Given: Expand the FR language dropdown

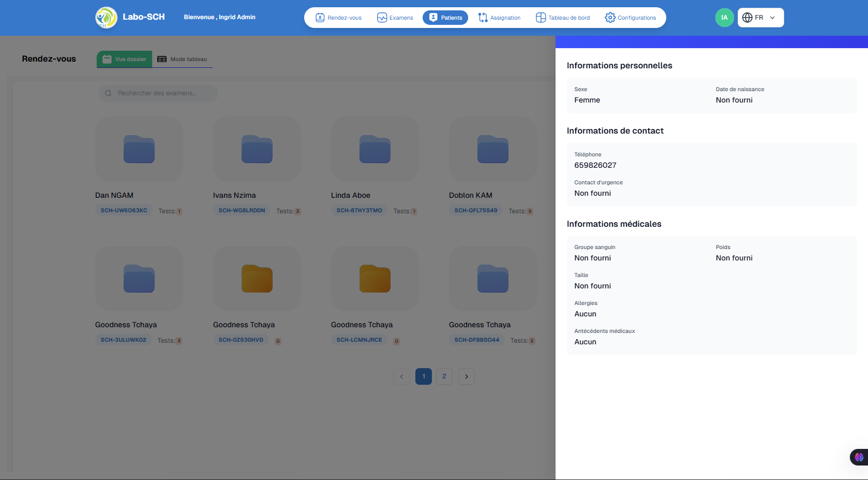Looking at the screenshot, I should pyautogui.click(x=760, y=18).
